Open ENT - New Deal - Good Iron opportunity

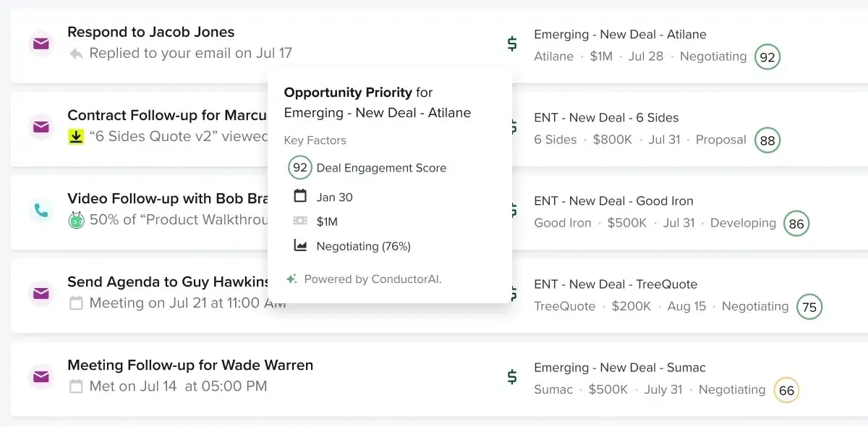point(613,200)
